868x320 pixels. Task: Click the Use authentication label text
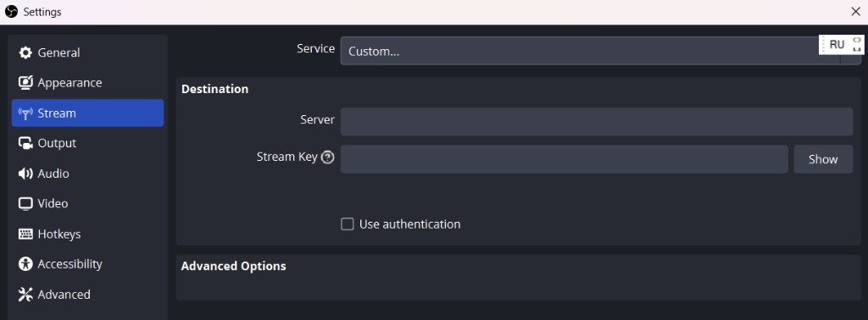point(409,224)
